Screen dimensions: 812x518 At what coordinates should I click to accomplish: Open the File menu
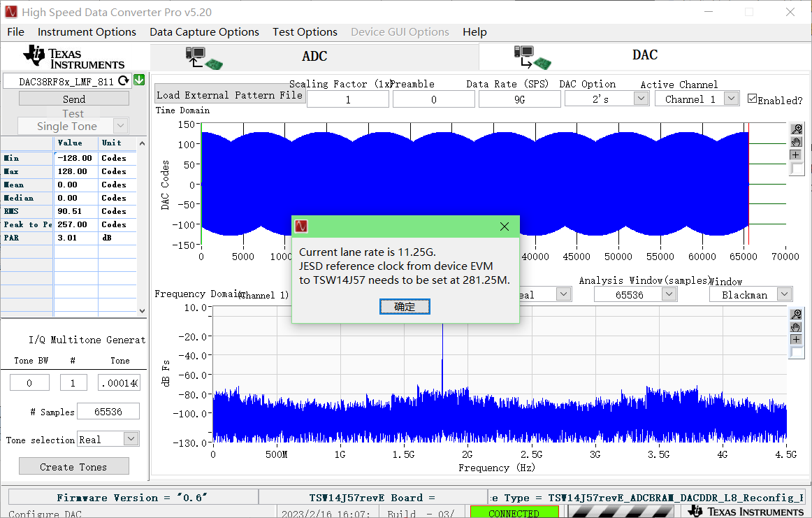click(x=15, y=32)
